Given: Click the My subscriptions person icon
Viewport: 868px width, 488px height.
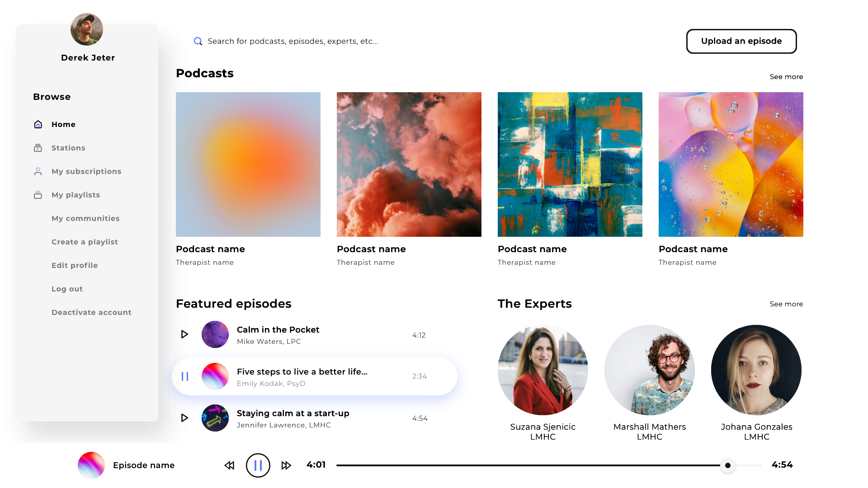Looking at the screenshot, I should pos(38,171).
